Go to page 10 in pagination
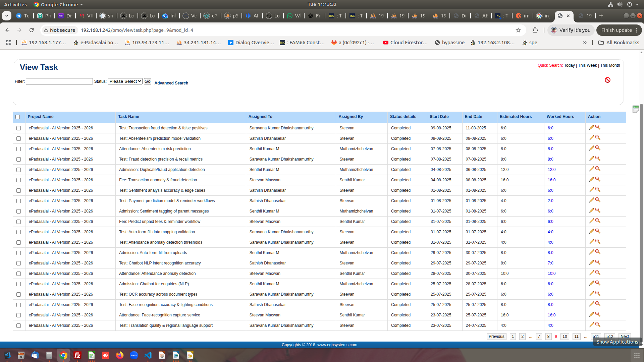The height and width of the screenshot is (362, 644). [x=565, y=337]
